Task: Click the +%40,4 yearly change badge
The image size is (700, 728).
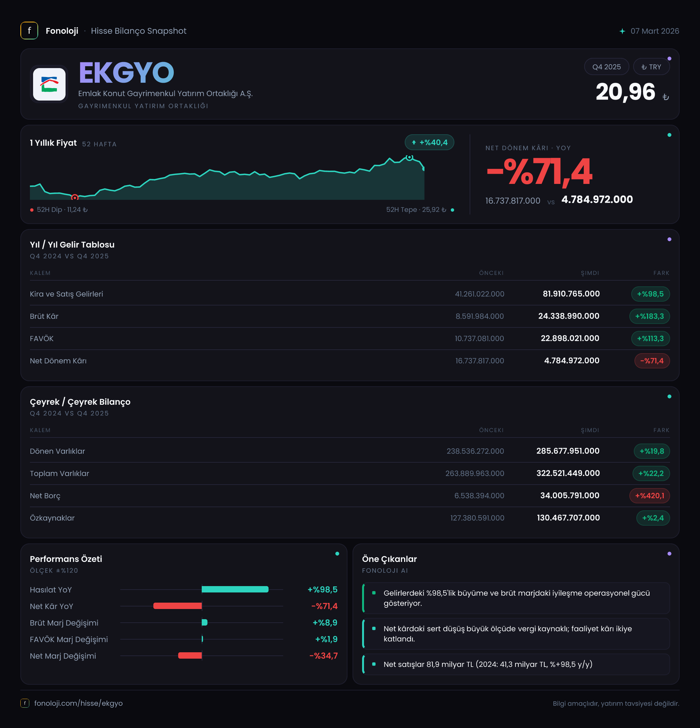Action: [429, 142]
